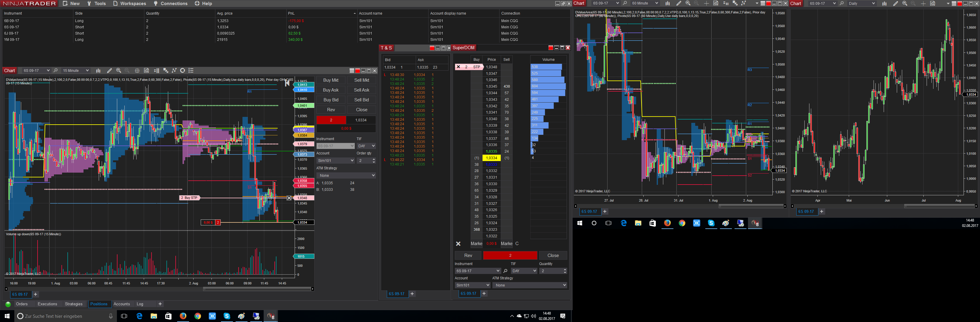Viewport: 980px width, 322px height.
Task: Click Buy Mkt in Chart Trader
Action: pos(331,80)
